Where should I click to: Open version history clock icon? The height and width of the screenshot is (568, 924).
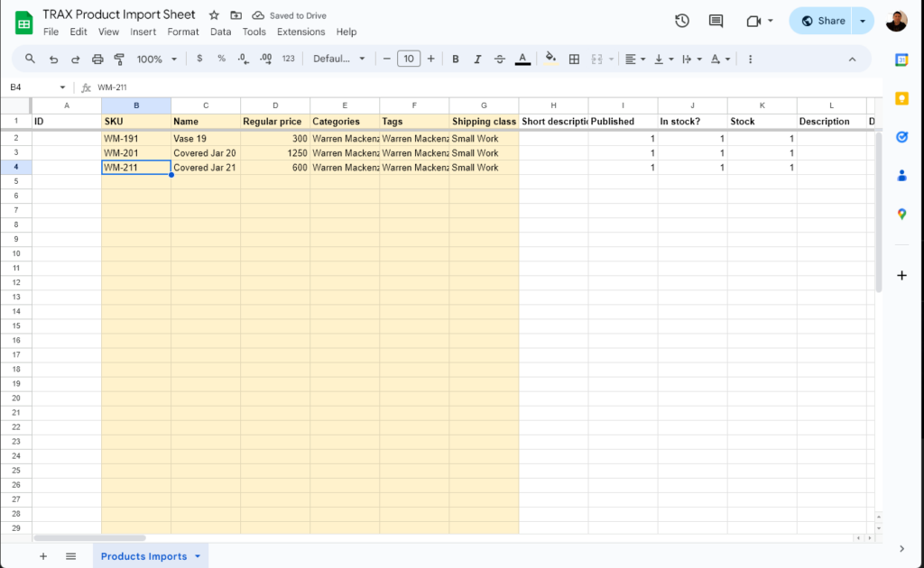(682, 21)
